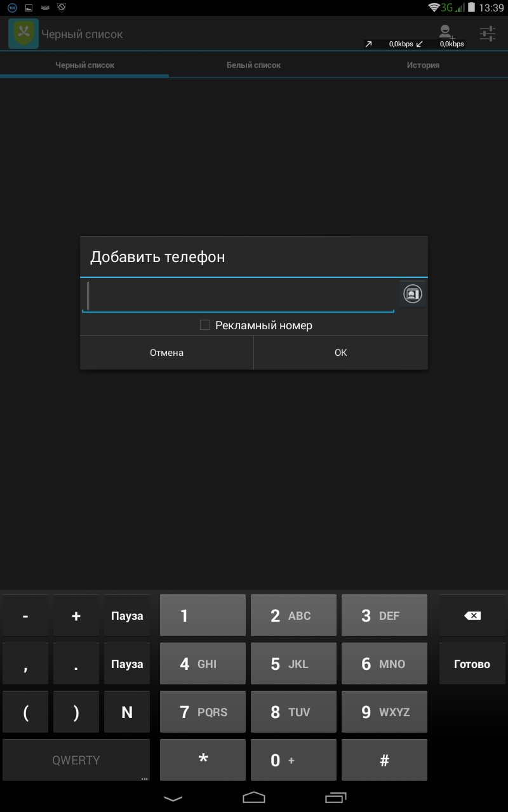
Task: Tap keypad key 5 JKL
Action: tap(293, 664)
